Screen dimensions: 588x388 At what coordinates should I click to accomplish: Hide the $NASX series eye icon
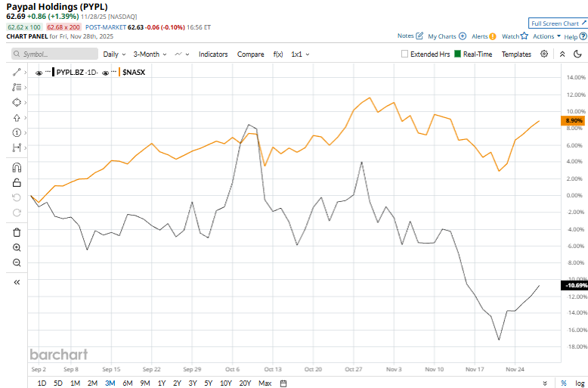[x=105, y=73]
